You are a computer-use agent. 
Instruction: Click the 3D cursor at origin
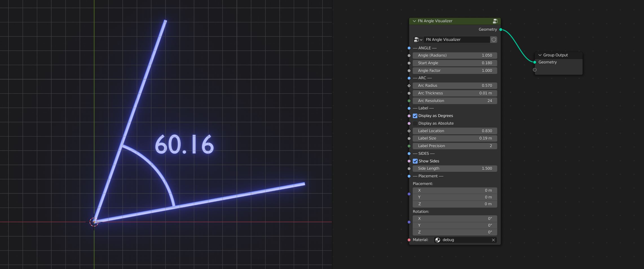[x=94, y=222]
